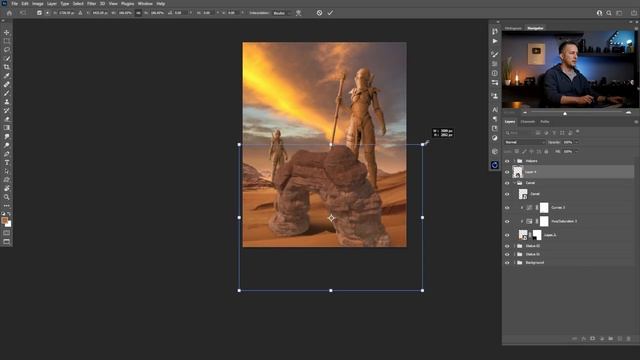
Task: Toggle the maintain aspect ratio link
Action: point(138,13)
